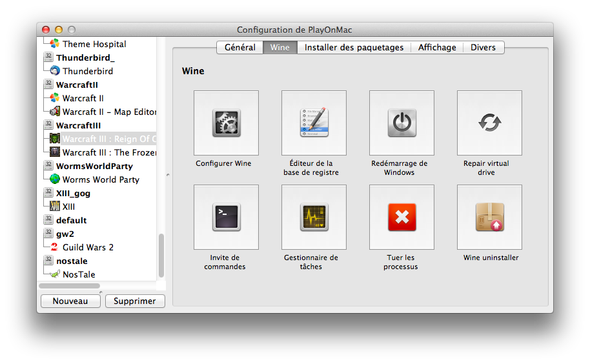Screen dimensions: 590x364
Task: Select the WormsWorldParty virtual drive
Action: [94, 166]
